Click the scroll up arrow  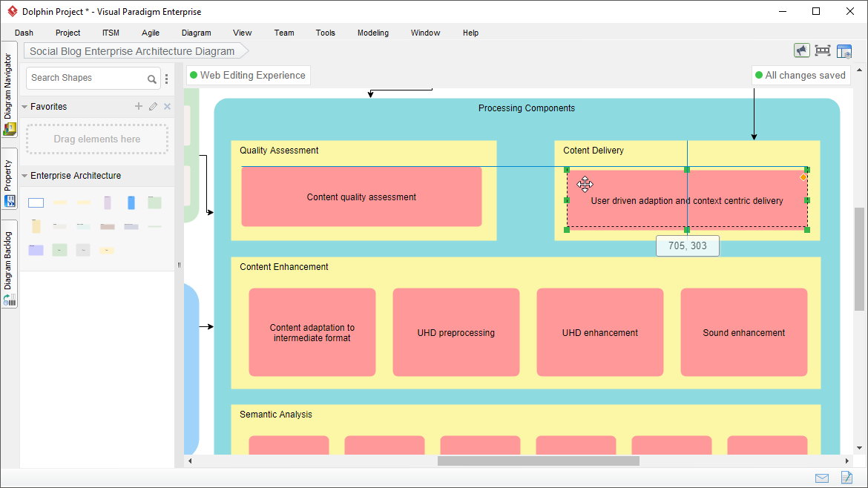click(x=859, y=70)
